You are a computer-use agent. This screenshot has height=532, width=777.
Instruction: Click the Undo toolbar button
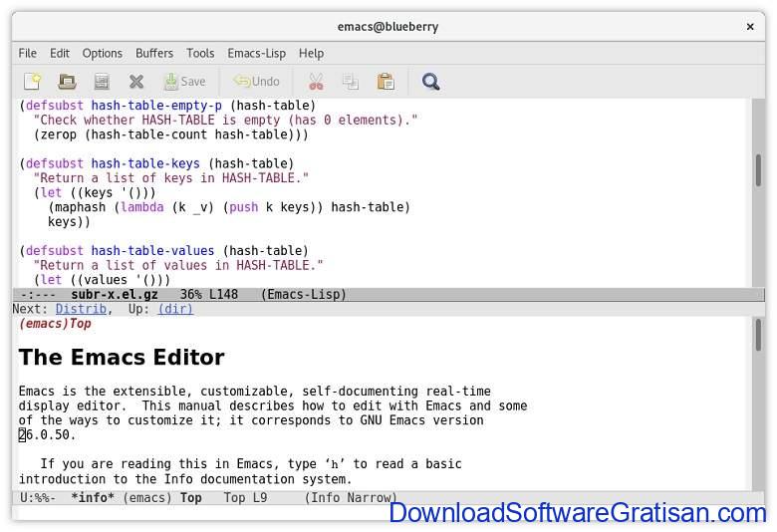click(256, 82)
